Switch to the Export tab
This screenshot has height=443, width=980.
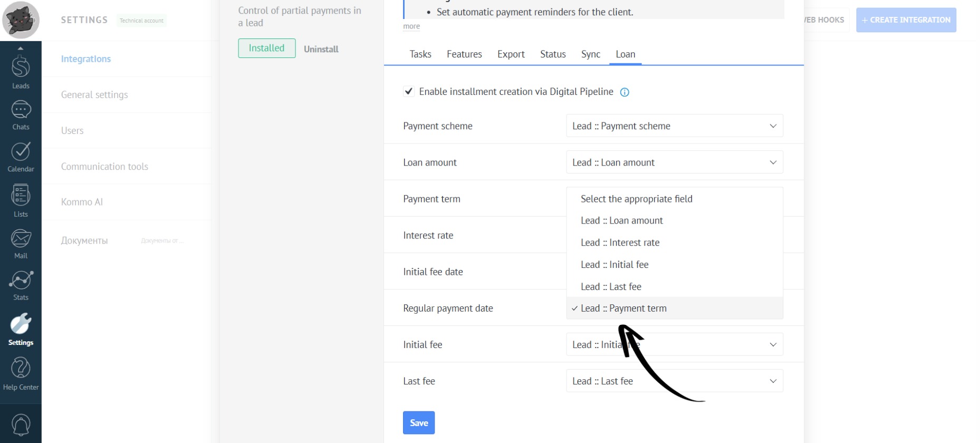511,54
